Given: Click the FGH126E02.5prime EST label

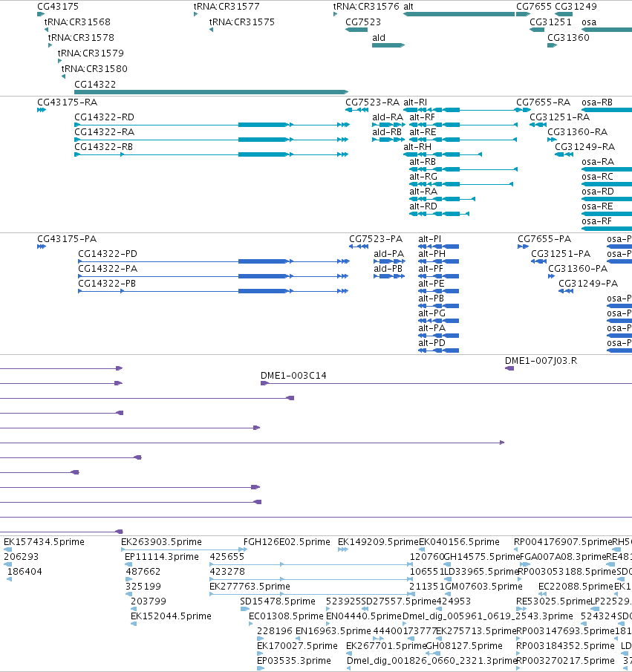Looking at the screenshot, I should (287, 542).
